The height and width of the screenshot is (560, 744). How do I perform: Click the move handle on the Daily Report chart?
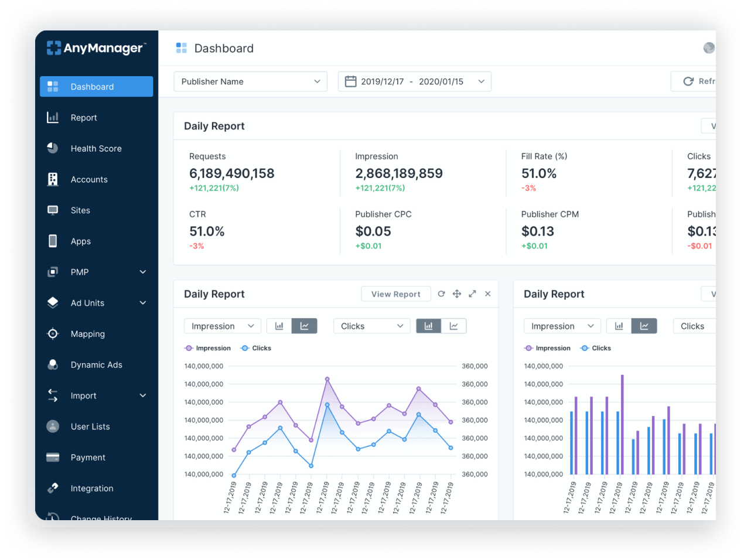tap(456, 293)
